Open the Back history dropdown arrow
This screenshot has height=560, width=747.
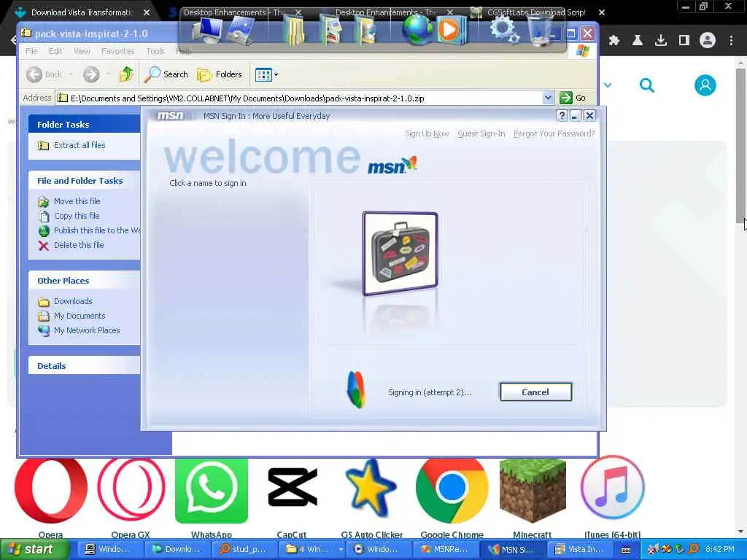(x=71, y=74)
